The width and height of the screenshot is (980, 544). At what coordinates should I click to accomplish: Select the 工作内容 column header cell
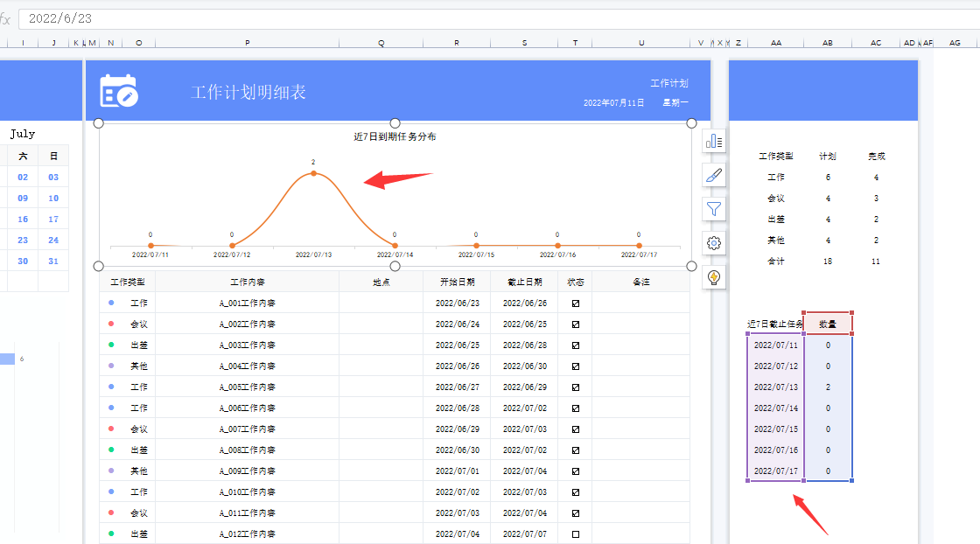(x=248, y=282)
